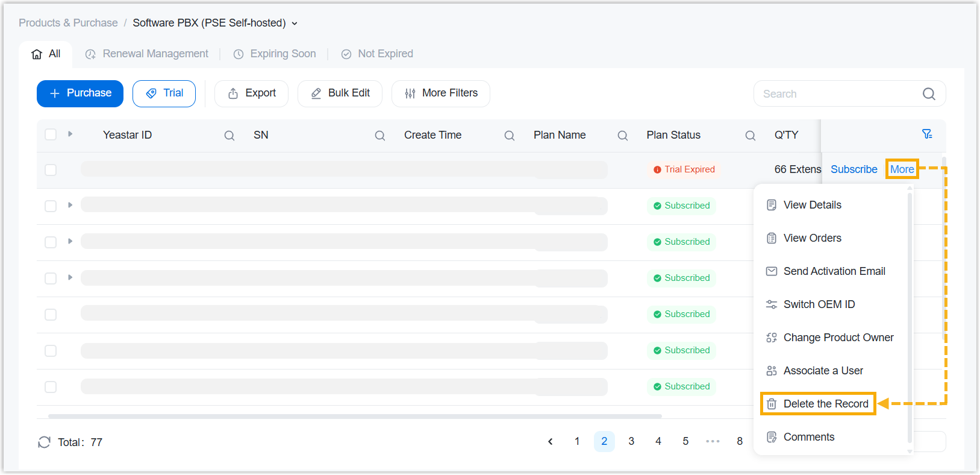Choose Delete the Record from menu
The height and width of the screenshot is (475, 980).
coord(825,404)
